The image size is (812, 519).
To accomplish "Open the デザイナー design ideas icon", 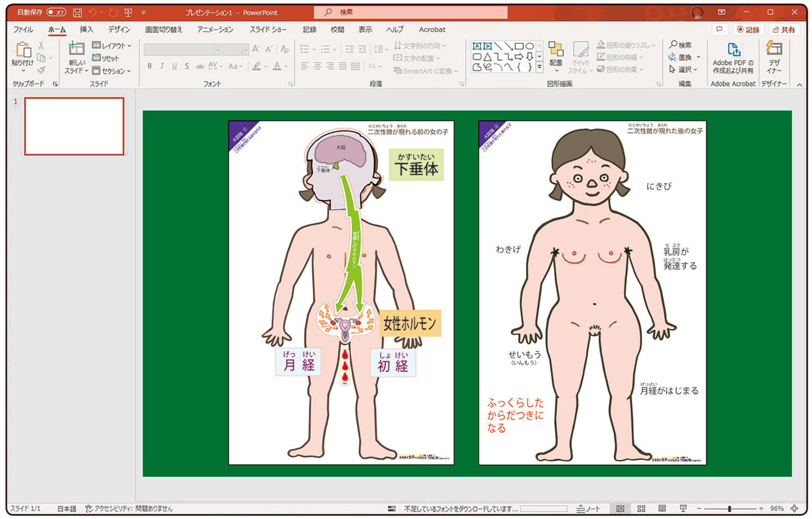I will [774, 49].
